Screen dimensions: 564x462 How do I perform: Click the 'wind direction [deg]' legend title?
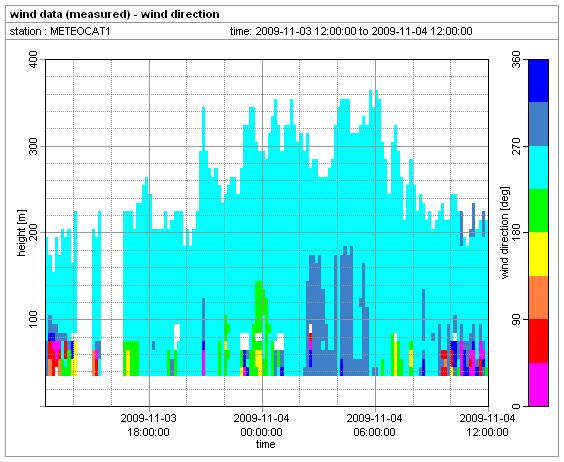coord(506,233)
